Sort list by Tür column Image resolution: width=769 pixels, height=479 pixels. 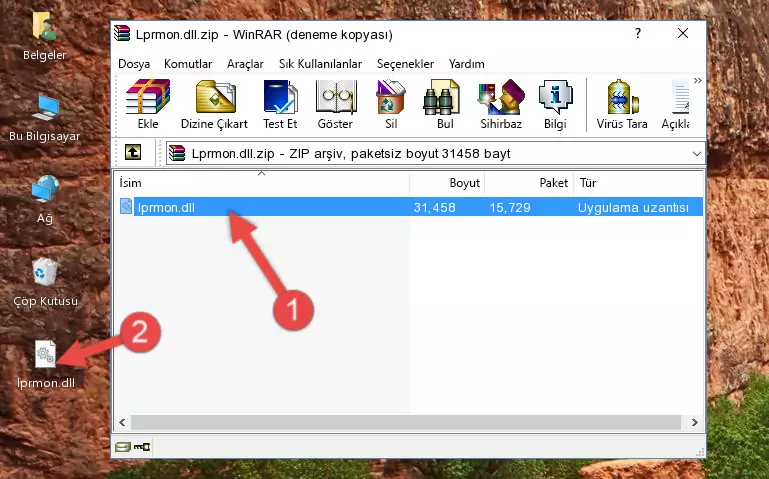pos(639,182)
